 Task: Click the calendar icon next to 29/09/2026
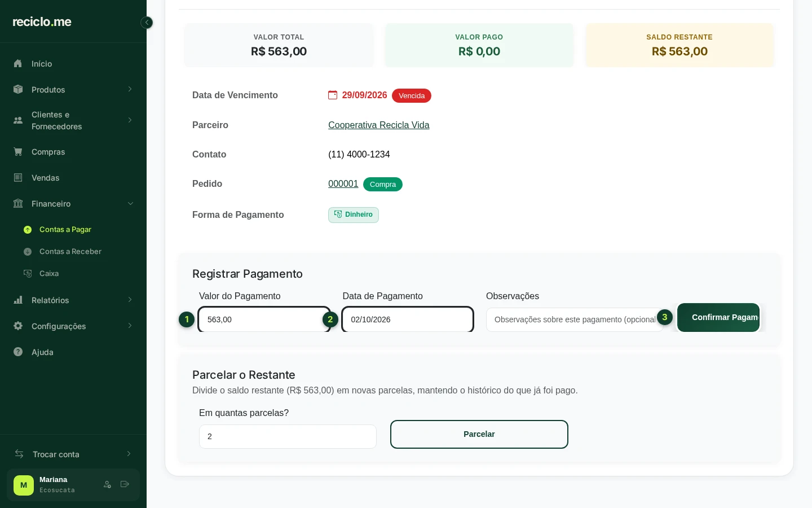coord(333,95)
